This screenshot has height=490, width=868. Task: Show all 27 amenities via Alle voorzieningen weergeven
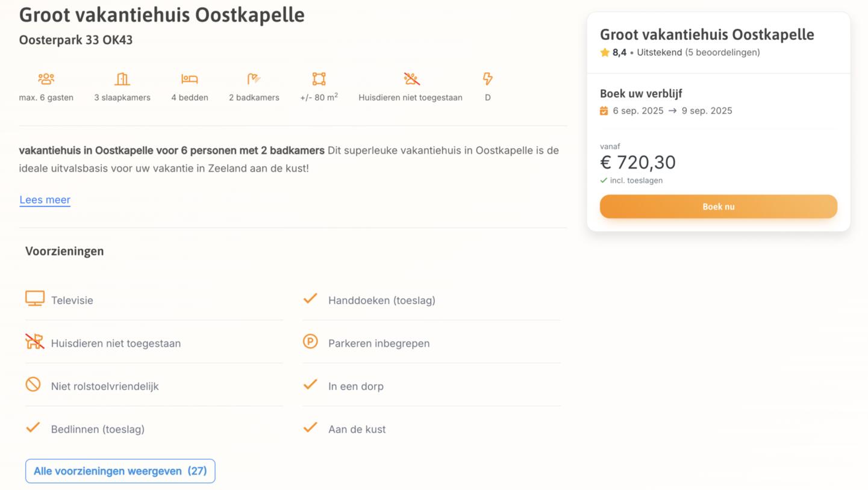point(120,471)
